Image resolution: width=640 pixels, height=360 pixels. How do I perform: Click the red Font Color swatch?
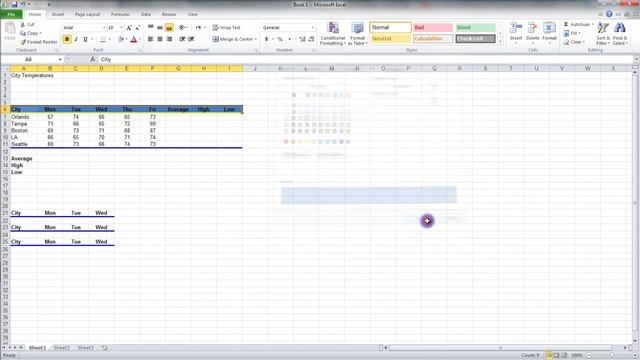click(x=133, y=39)
